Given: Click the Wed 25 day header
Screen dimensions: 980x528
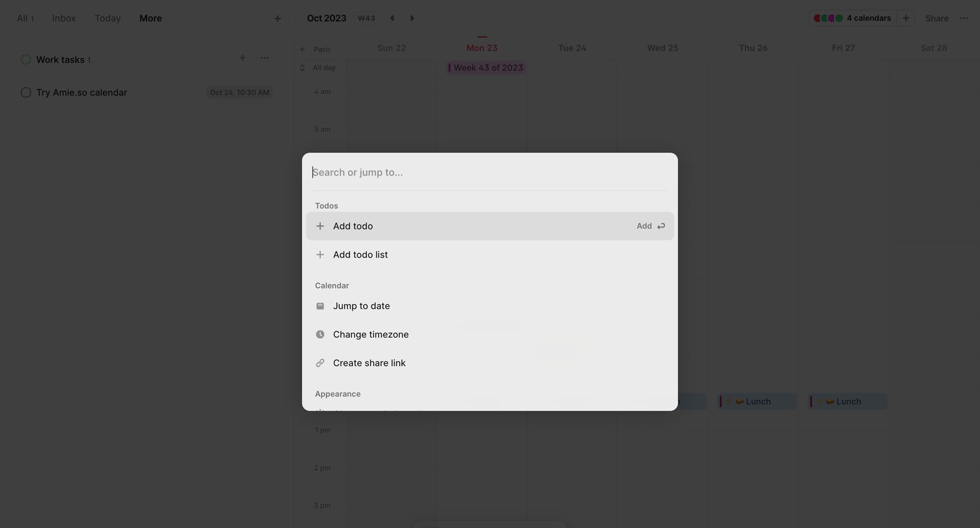Looking at the screenshot, I should [x=662, y=48].
